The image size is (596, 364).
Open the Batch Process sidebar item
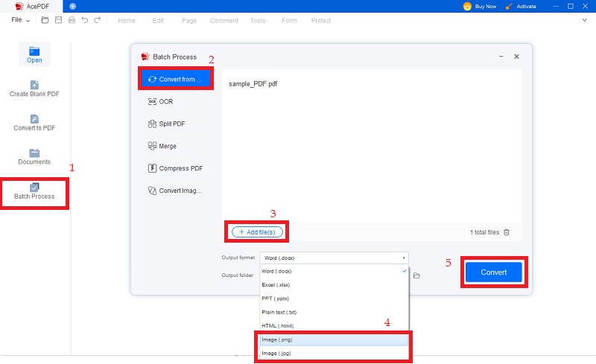pyautogui.click(x=34, y=191)
